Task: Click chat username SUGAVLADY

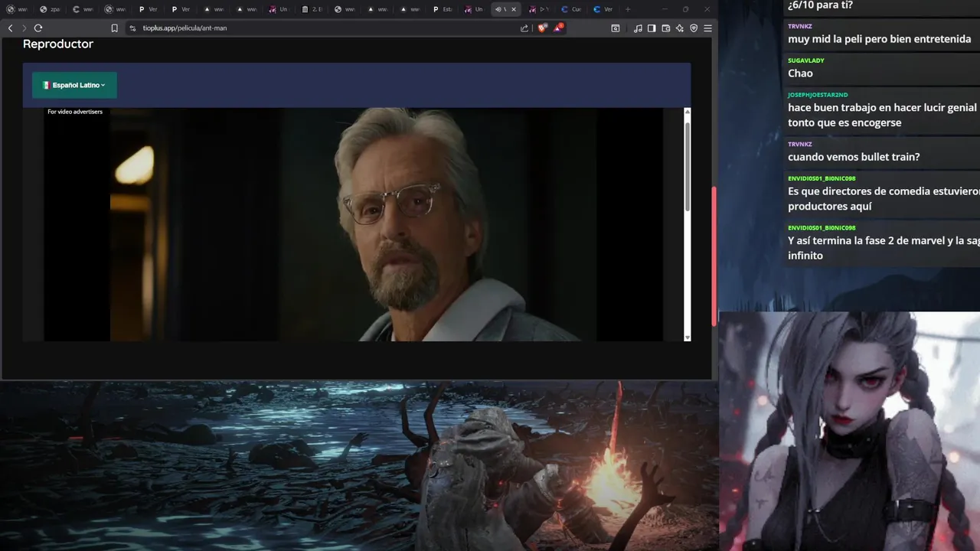Action: pyautogui.click(x=806, y=60)
